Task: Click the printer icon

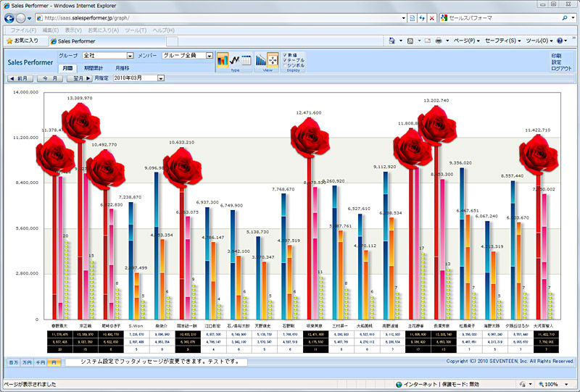Action: pyautogui.click(x=439, y=41)
